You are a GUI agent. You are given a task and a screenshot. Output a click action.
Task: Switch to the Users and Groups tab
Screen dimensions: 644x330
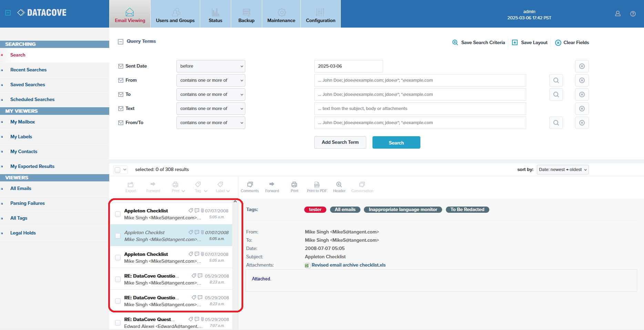click(x=175, y=14)
